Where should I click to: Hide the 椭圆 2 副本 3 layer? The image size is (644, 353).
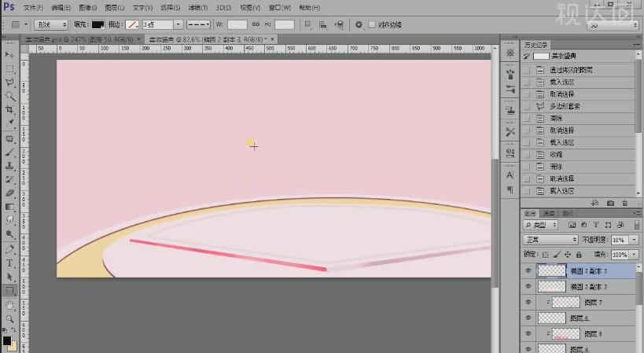(x=528, y=270)
